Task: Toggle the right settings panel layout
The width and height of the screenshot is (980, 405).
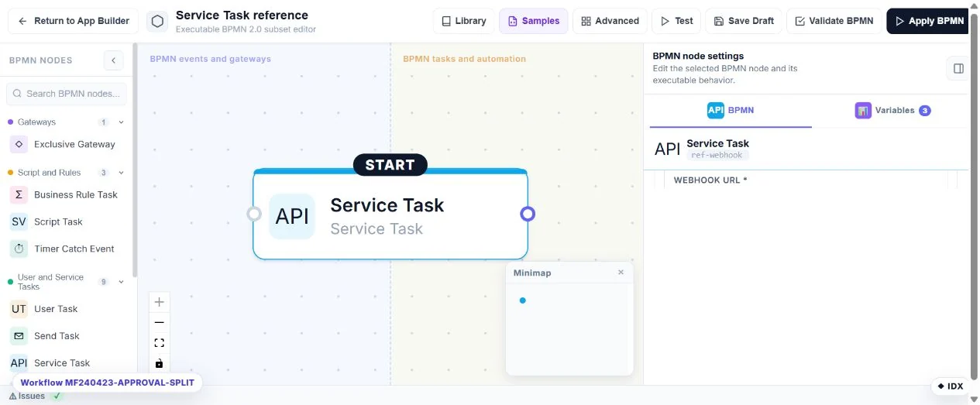Action: [958, 68]
